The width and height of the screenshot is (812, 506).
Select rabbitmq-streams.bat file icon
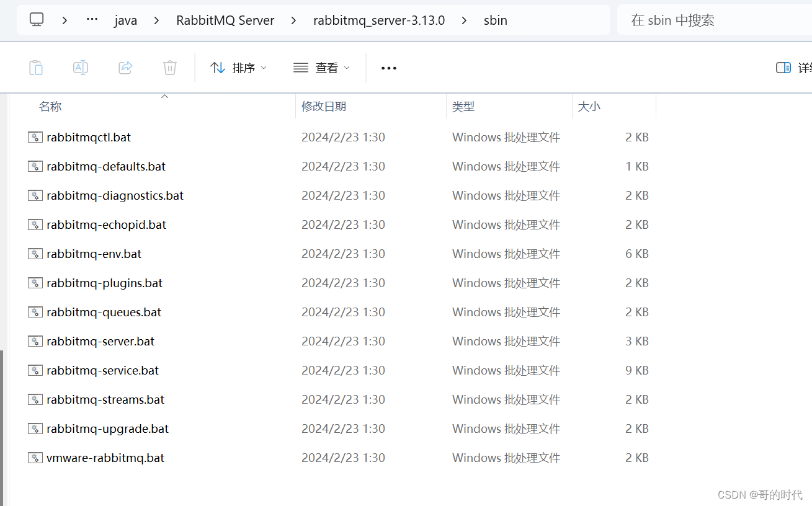[x=35, y=399]
